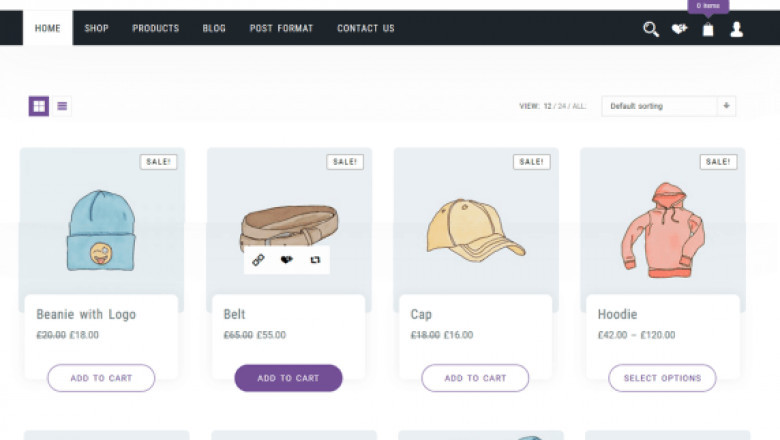Screen dimensions: 780x440
Task: Open the Products menu item
Action: [x=156, y=28]
